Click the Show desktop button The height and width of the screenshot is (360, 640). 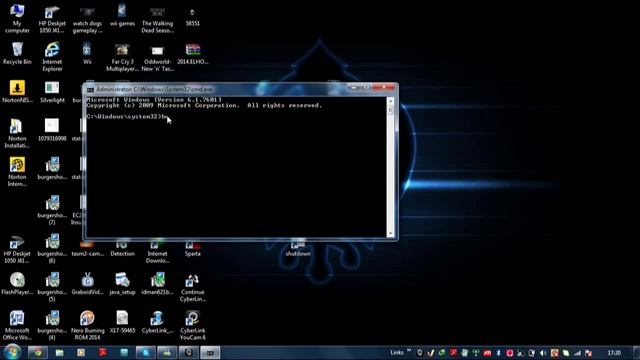(x=636, y=353)
